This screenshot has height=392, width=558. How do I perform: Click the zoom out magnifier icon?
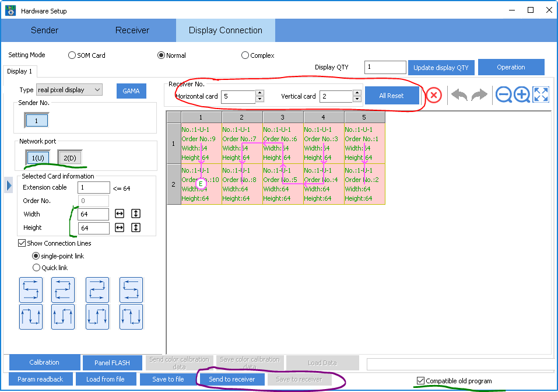503,94
